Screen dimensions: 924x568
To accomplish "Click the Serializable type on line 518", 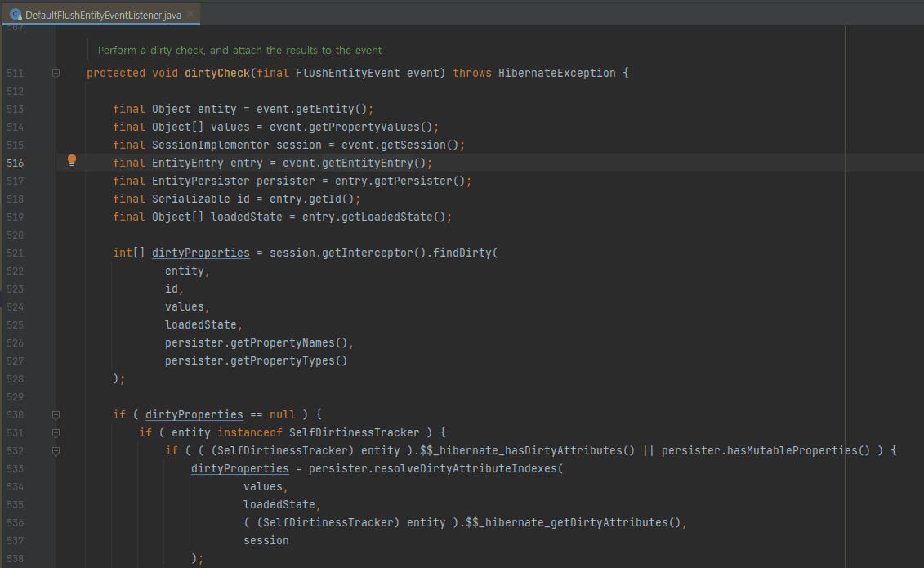I will tap(191, 199).
